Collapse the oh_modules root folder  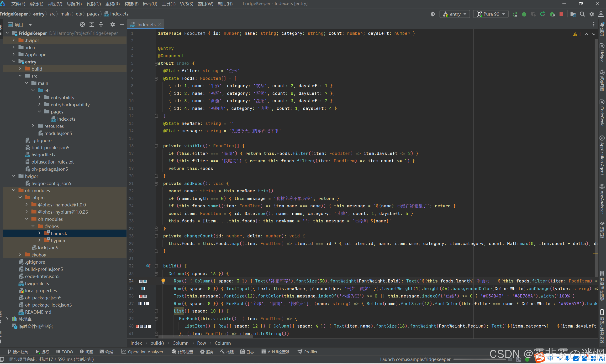(14, 190)
